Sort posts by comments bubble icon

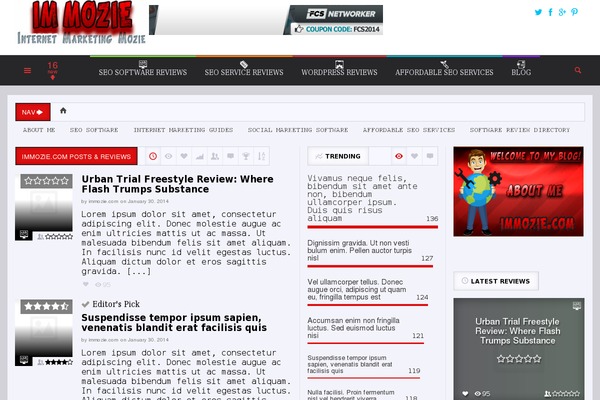pyautogui.click(x=230, y=156)
